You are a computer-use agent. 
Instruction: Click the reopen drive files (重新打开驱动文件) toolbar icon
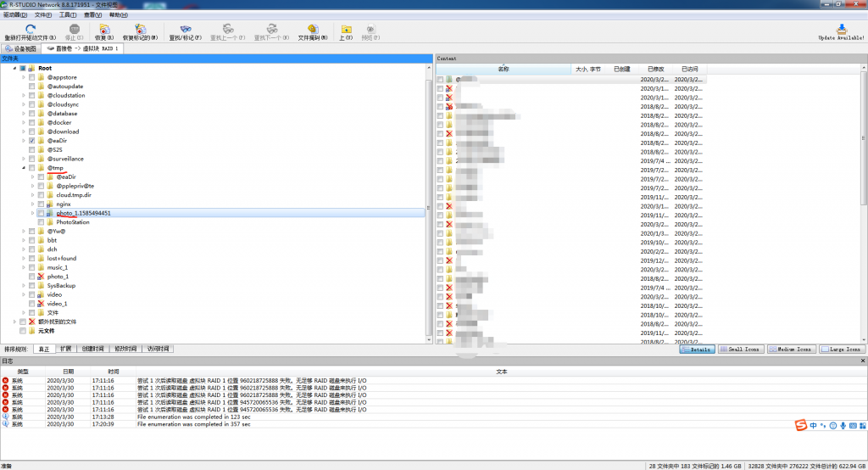(30, 30)
